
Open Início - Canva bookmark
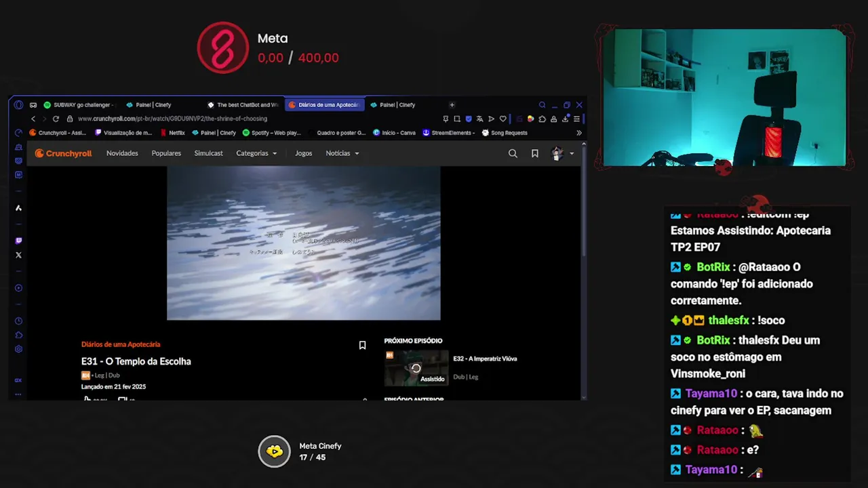point(394,133)
